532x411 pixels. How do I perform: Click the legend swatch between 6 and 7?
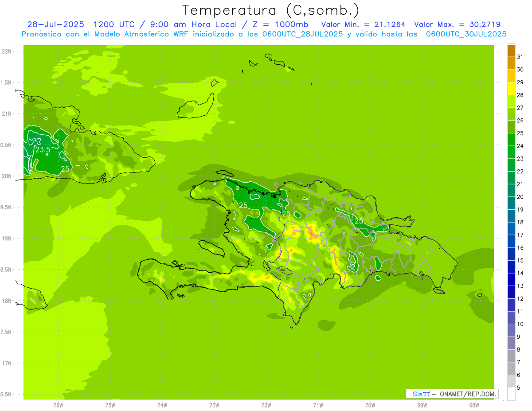(511, 369)
